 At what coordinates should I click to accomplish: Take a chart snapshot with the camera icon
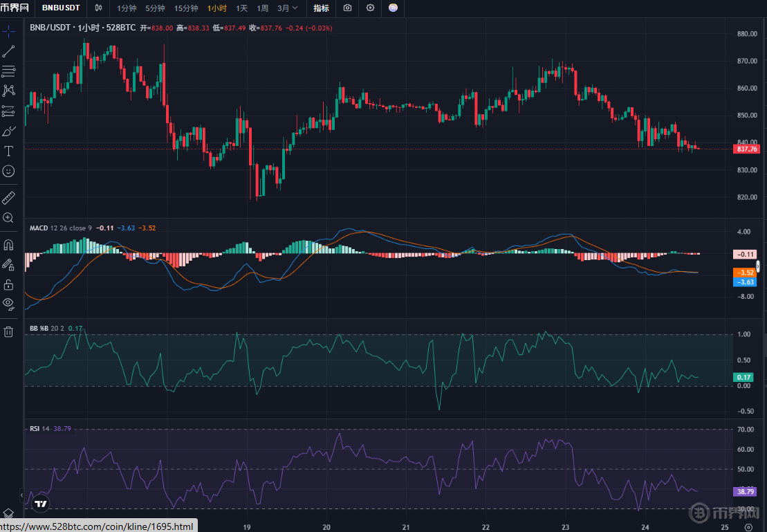click(x=347, y=8)
